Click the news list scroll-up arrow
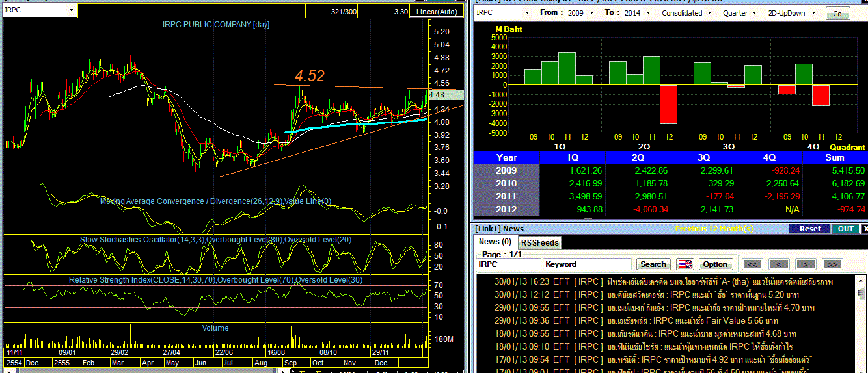The width and height of the screenshot is (868, 373). click(x=860, y=279)
